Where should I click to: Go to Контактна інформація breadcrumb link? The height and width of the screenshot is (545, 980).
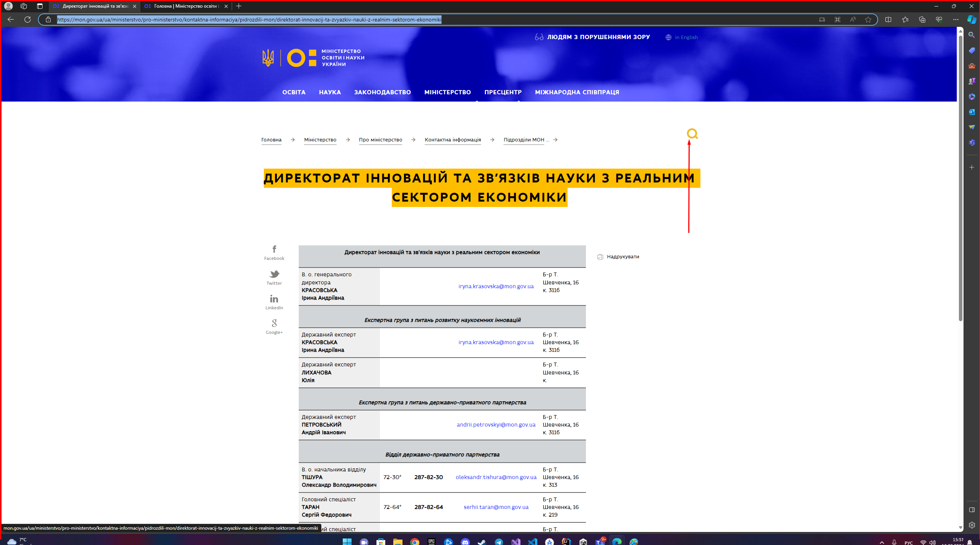(x=453, y=140)
